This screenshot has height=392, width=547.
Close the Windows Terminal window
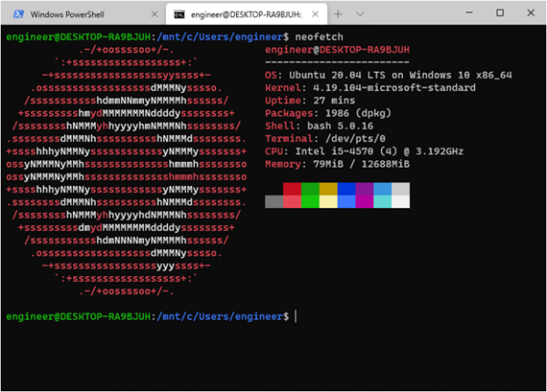coord(532,14)
